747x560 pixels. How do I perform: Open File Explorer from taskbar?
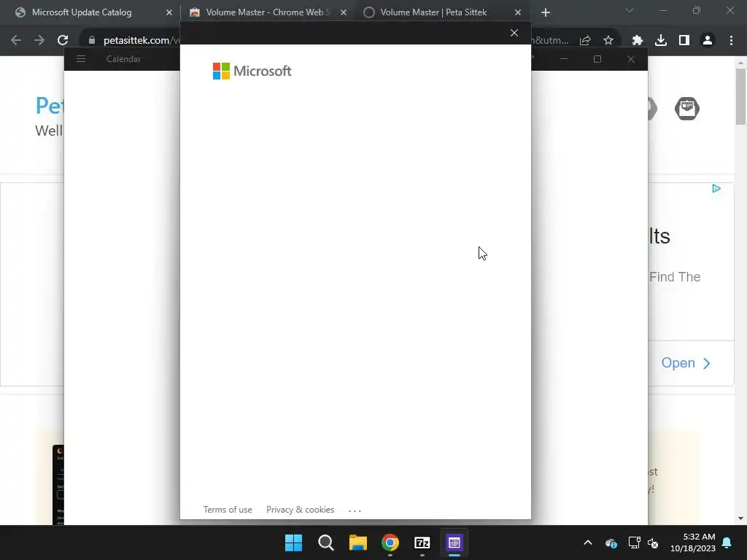click(357, 542)
